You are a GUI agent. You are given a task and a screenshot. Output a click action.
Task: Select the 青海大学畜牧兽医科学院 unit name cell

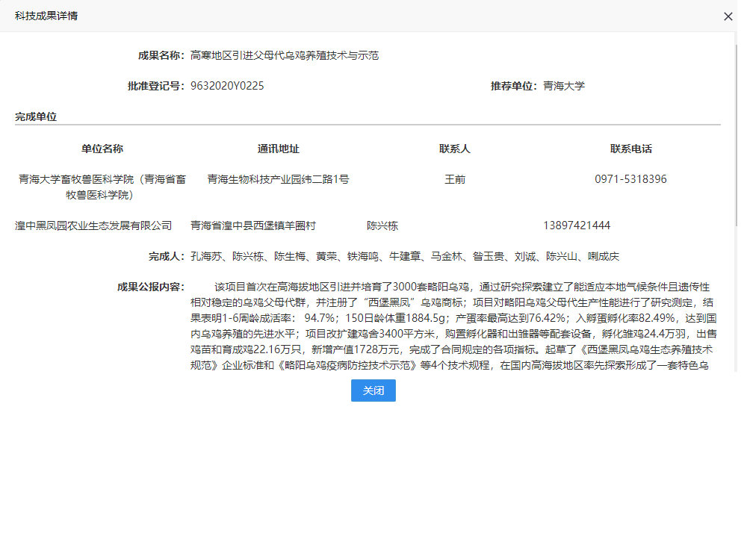pos(102,187)
